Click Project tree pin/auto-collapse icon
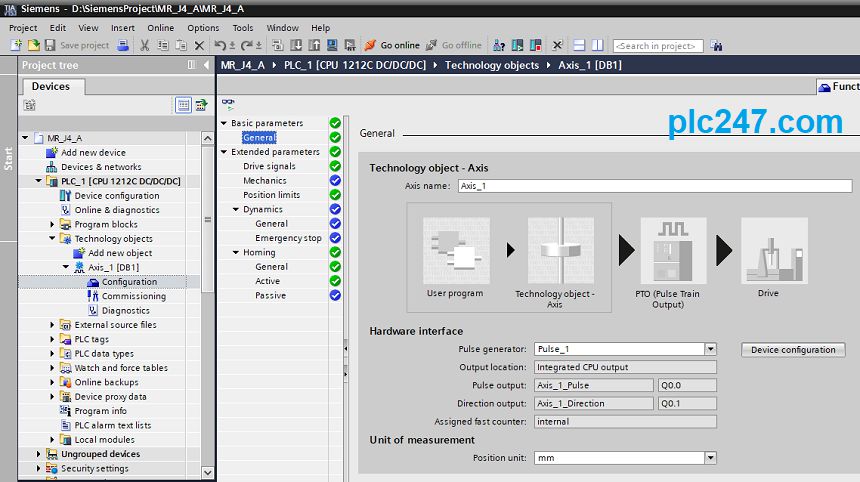This screenshot has height=482, width=860. (191, 65)
